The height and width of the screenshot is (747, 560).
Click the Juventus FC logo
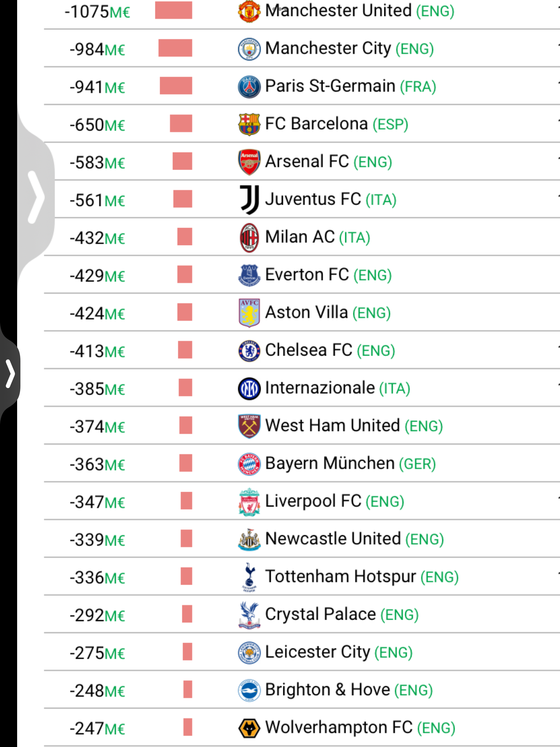click(x=250, y=200)
